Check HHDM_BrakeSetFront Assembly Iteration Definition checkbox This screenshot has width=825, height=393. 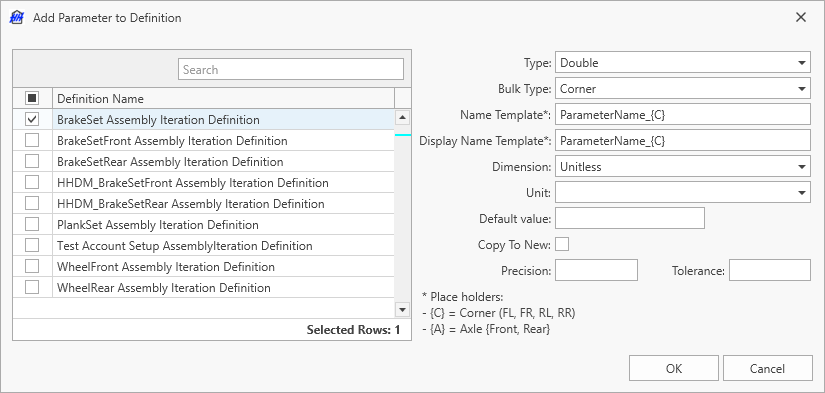[32, 183]
